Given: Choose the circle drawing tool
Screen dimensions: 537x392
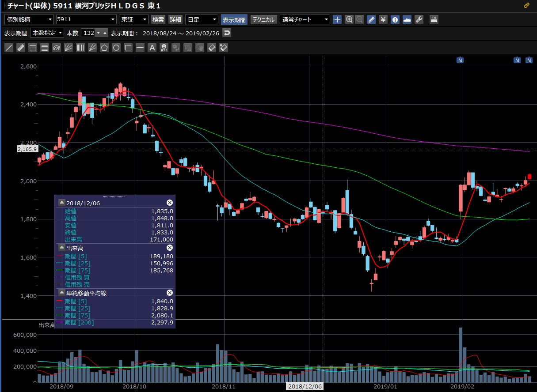Looking at the screenshot, I should (x=116, y=48).
